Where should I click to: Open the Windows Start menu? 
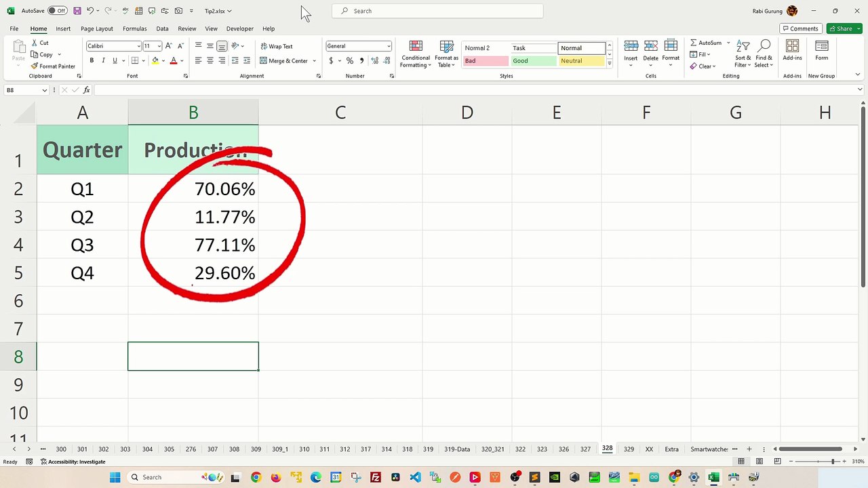[115, 477]
